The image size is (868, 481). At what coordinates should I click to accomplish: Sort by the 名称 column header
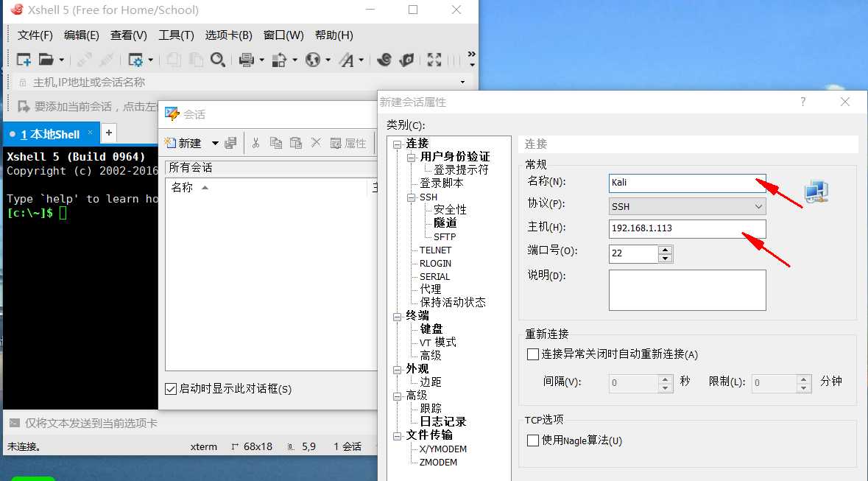(x=182, y=187)
